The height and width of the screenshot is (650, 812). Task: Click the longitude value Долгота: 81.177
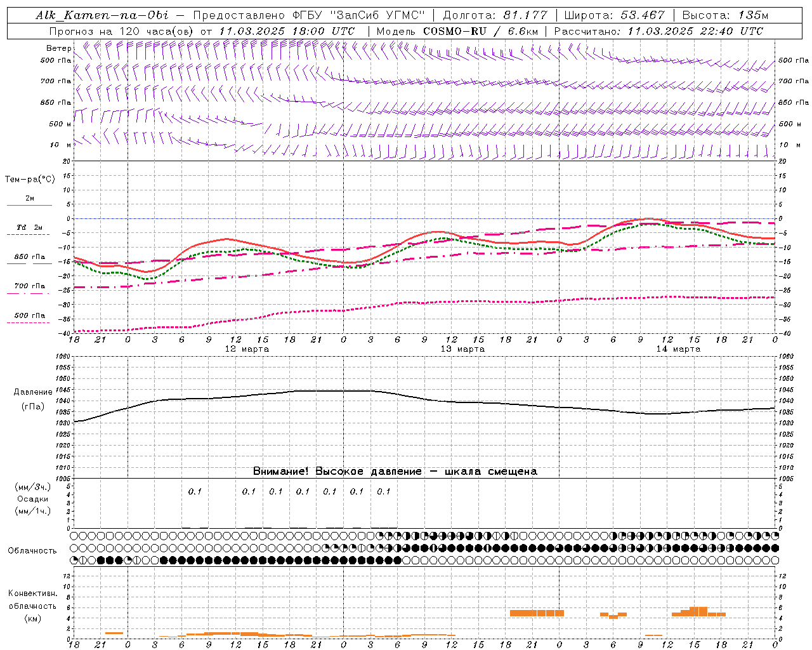click(x=497, y=15)
